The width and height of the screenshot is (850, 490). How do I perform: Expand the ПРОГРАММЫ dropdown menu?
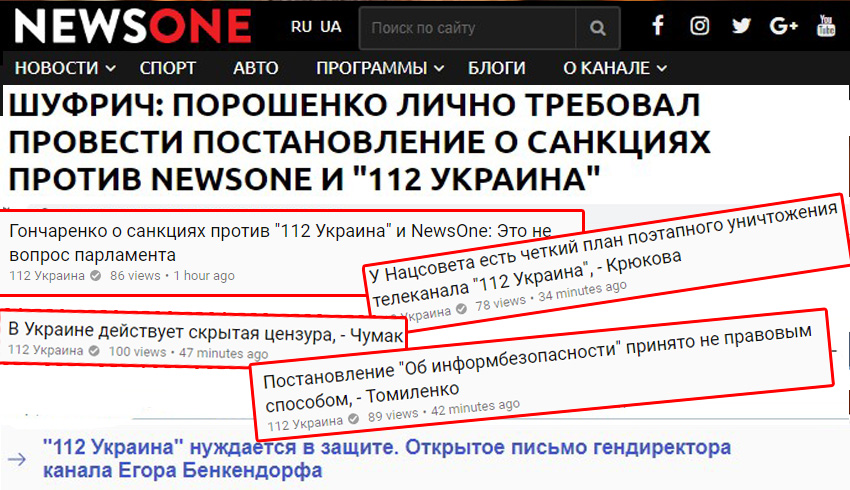pyautogui.click(x=379, y=69)
